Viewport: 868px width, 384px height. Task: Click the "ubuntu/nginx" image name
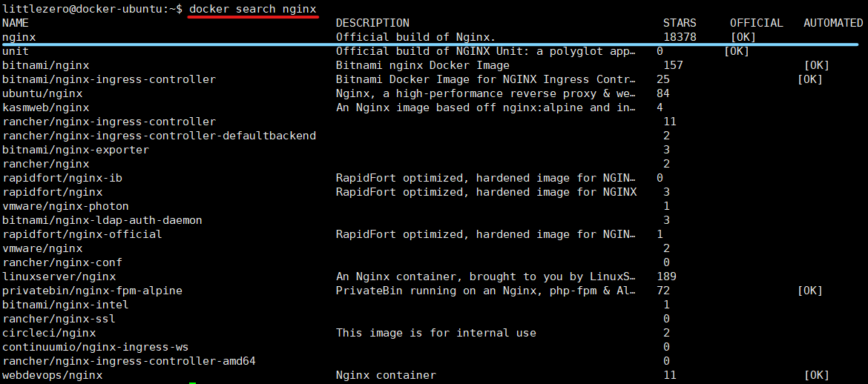42,93
